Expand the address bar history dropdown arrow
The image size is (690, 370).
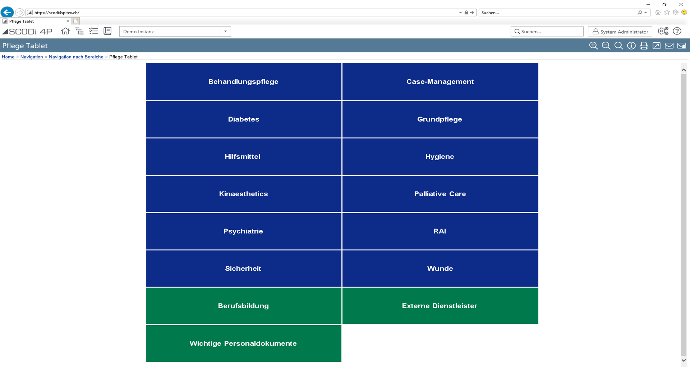460,13
